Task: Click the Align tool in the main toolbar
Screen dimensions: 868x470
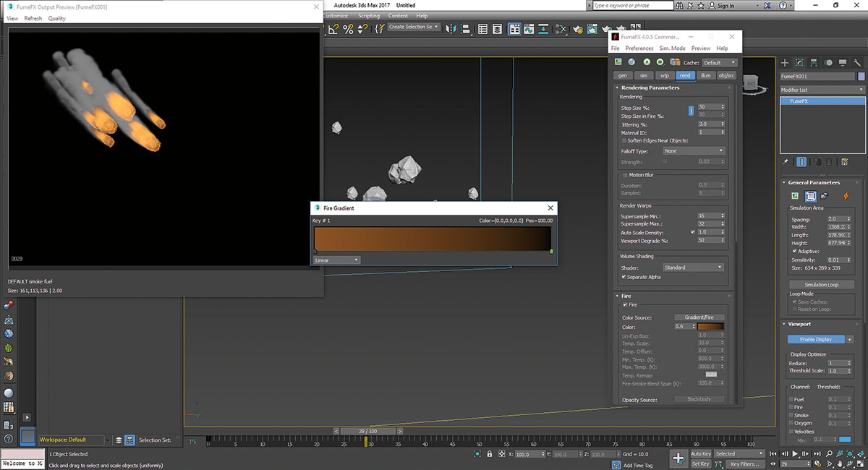Action: (465, 29)
